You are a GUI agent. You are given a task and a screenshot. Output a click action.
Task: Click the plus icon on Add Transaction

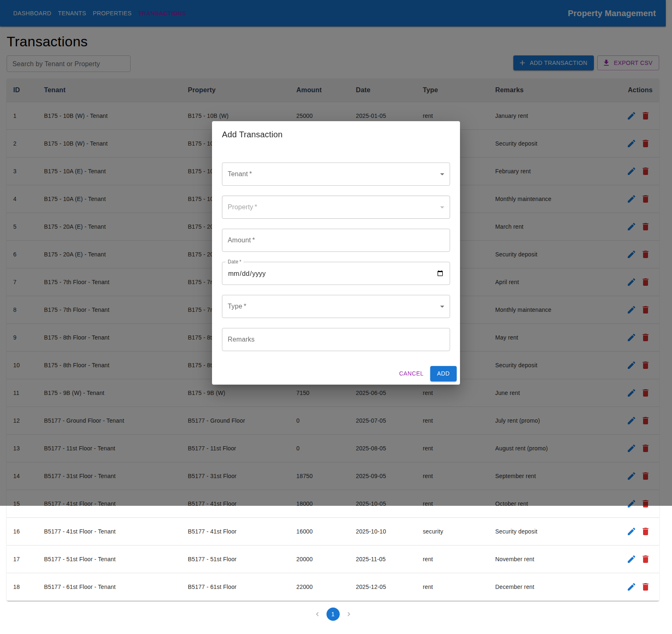pos(522,63)
